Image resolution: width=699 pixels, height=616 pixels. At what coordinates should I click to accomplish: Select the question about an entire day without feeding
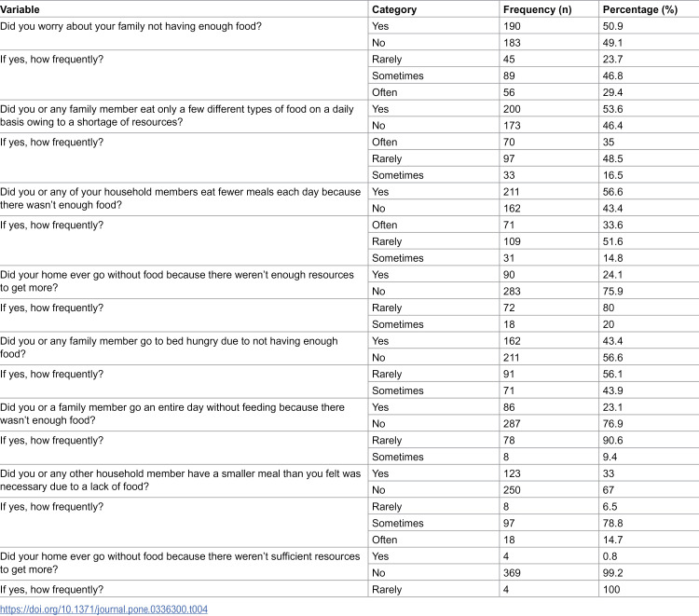[172, 414]
